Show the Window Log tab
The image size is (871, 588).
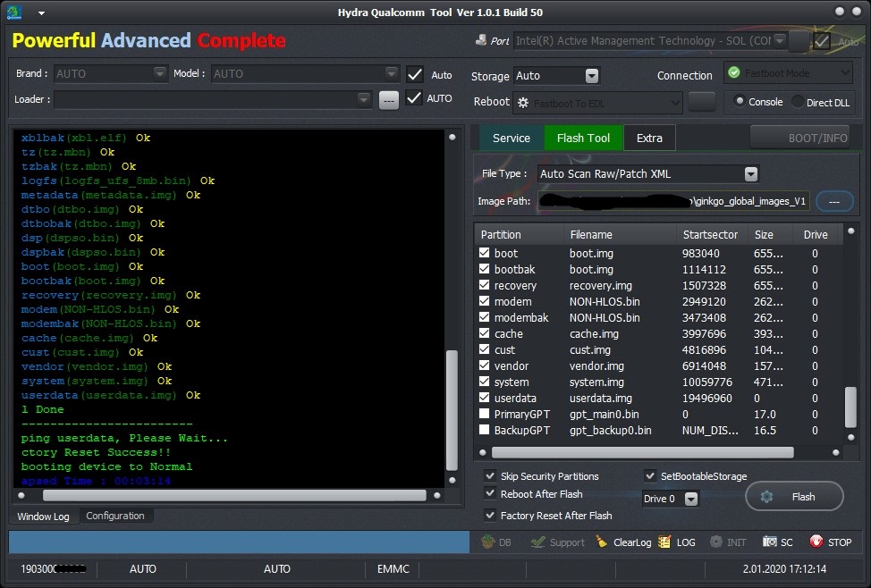pos(43,516)
